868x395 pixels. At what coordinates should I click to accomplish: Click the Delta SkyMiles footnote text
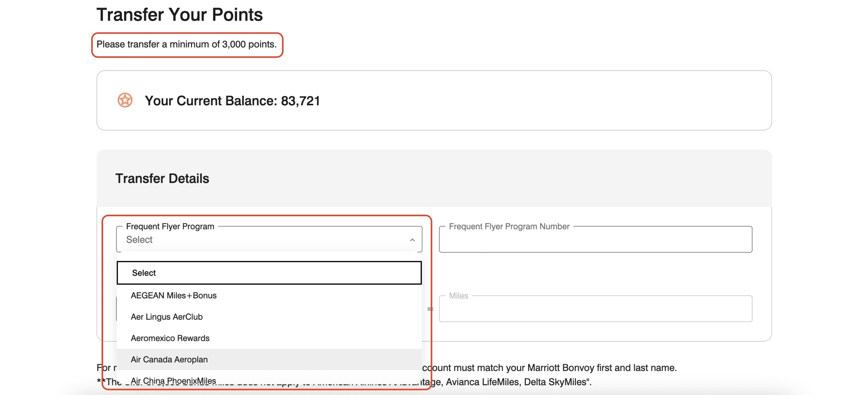point(556,382)
